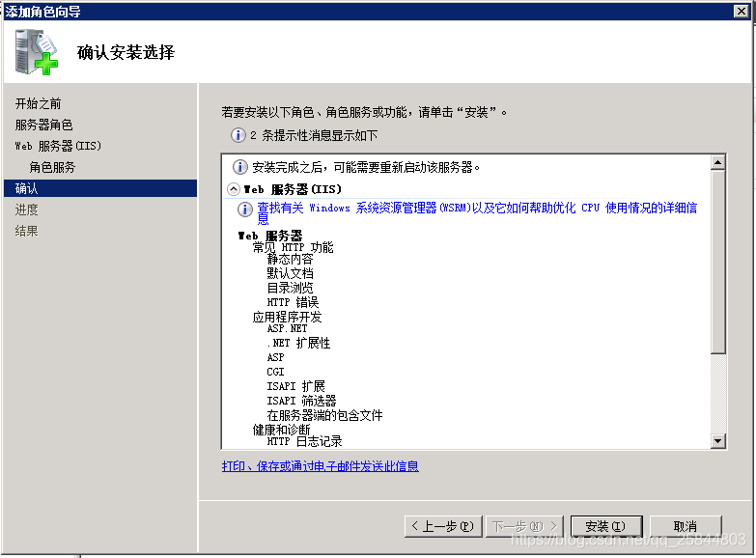Collapse the Web 服务器(IIS) section chevron

(234, 189)
